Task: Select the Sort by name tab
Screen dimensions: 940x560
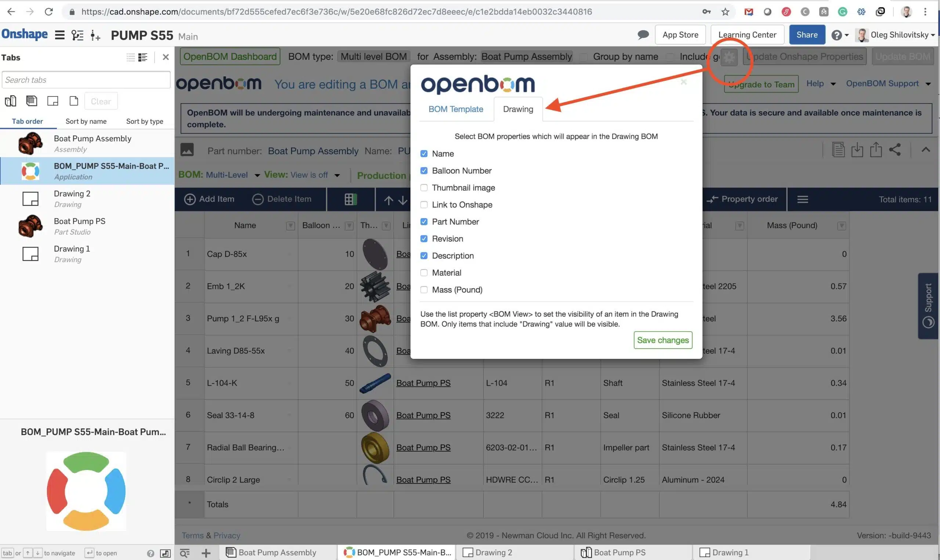Action: tap(86, 121)
